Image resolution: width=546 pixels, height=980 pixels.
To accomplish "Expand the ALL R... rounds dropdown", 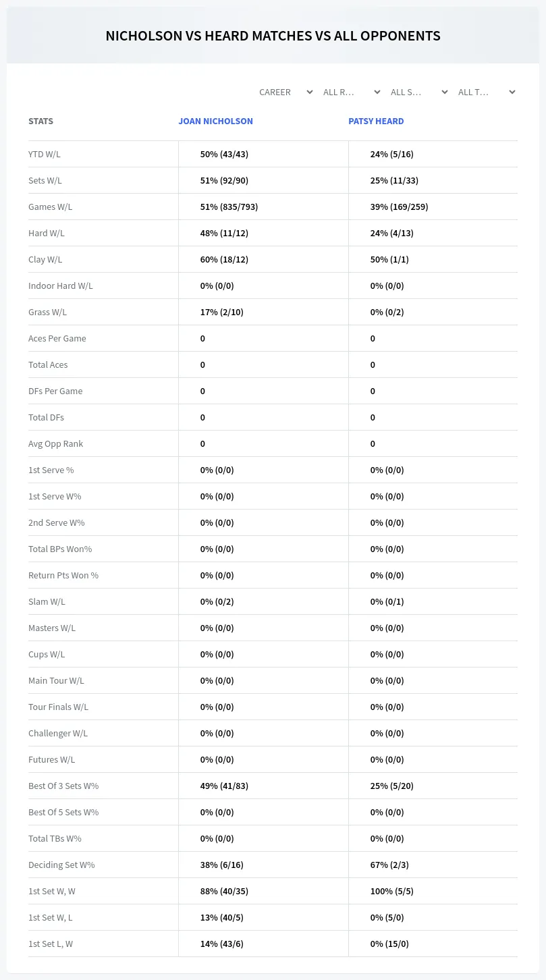I will click(x=351, y=92).
